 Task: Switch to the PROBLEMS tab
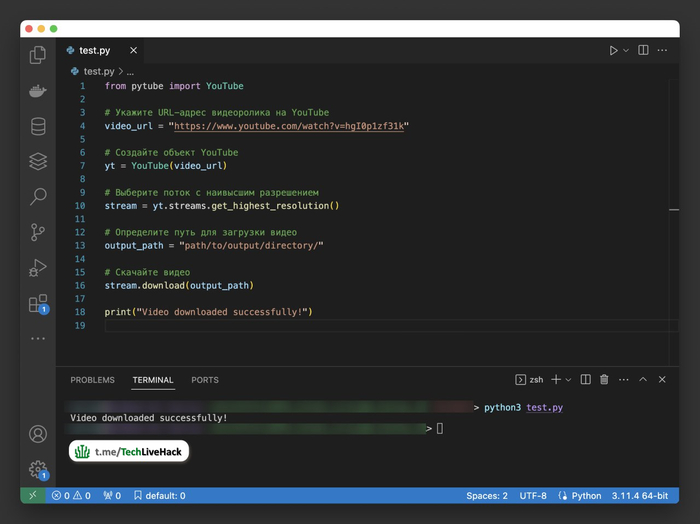[92, 380]
